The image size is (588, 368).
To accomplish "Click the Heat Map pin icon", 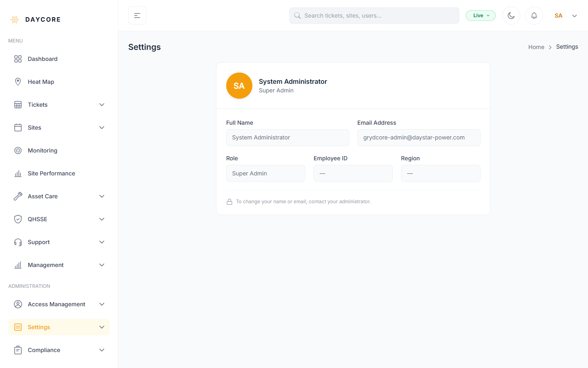I will click(18, 82).
